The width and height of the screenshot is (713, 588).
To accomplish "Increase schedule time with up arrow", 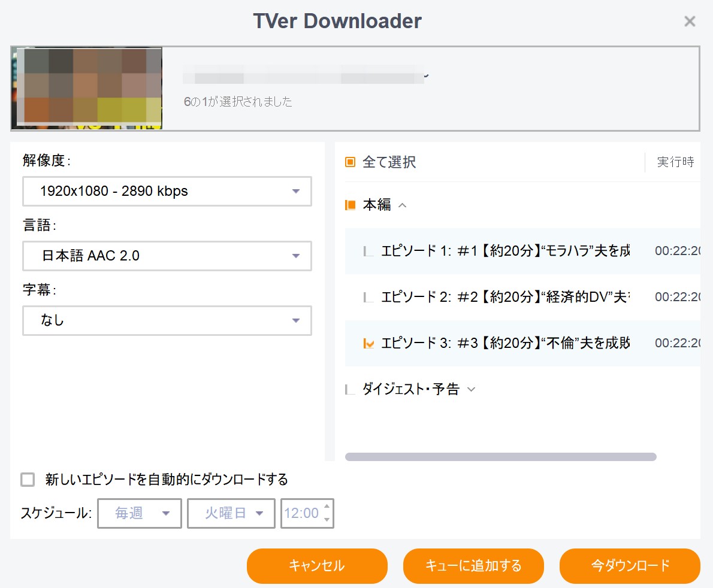I will pos(327,506).
